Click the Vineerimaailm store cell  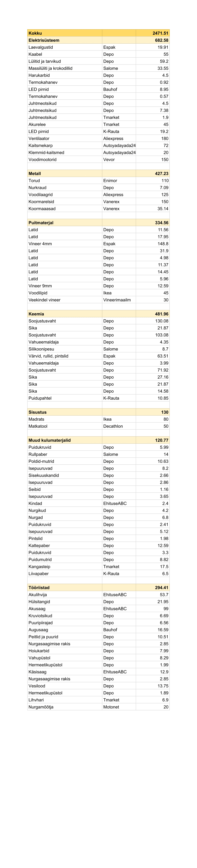click(117, 300)
